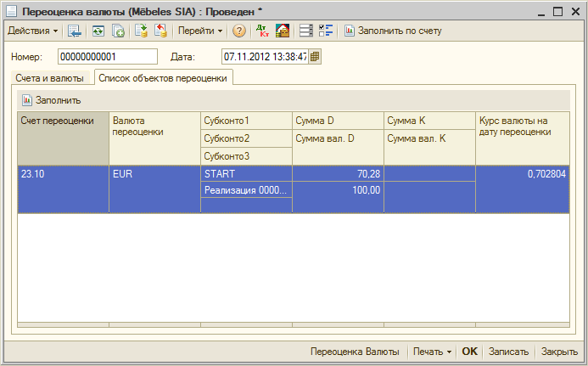Click the green refresh toolbar icon
Image resolution: width=588 pixels, height=366 pixels.
pos(98,31)
